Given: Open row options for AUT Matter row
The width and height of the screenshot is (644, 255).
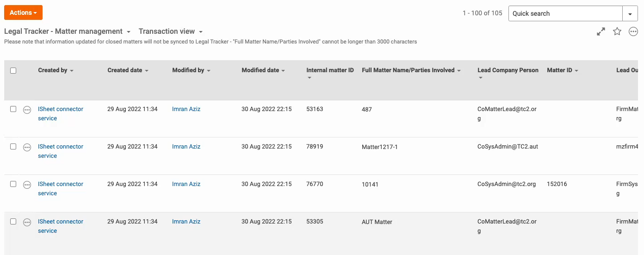Looking at the screenshot, I should pos(27,222).
